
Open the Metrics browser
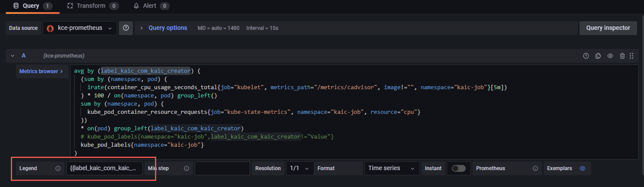pos(42,71)
